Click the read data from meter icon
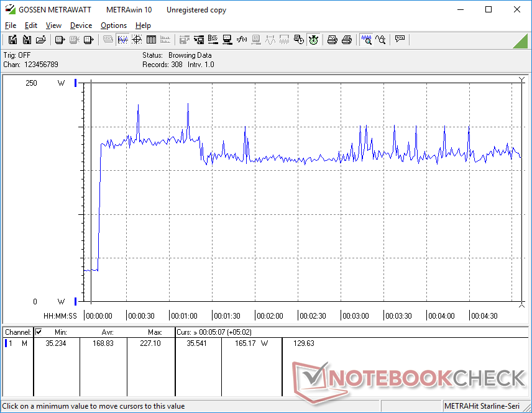The height and width of the screenshot is (413, 532). [x=60, y=40]
